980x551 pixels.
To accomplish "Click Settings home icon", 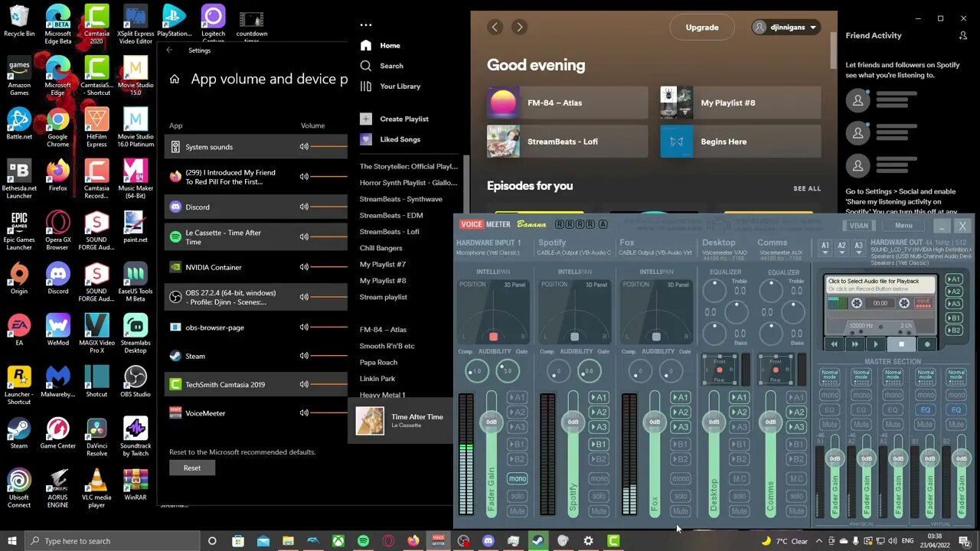I will click(x=175, y=79).
